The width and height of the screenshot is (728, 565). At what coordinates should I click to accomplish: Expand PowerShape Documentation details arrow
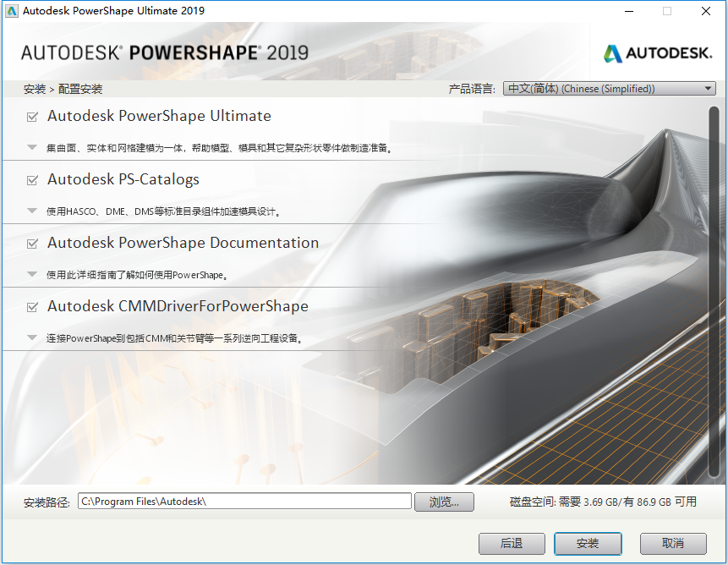tap(32, 274)
